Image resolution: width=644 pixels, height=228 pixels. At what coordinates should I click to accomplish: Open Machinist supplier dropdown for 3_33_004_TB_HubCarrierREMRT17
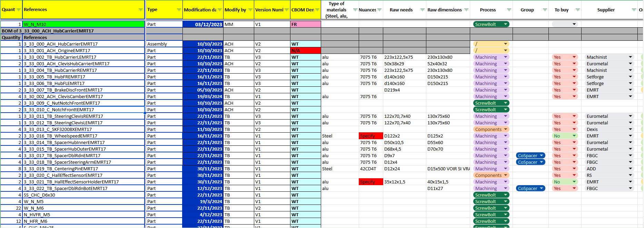630,70
